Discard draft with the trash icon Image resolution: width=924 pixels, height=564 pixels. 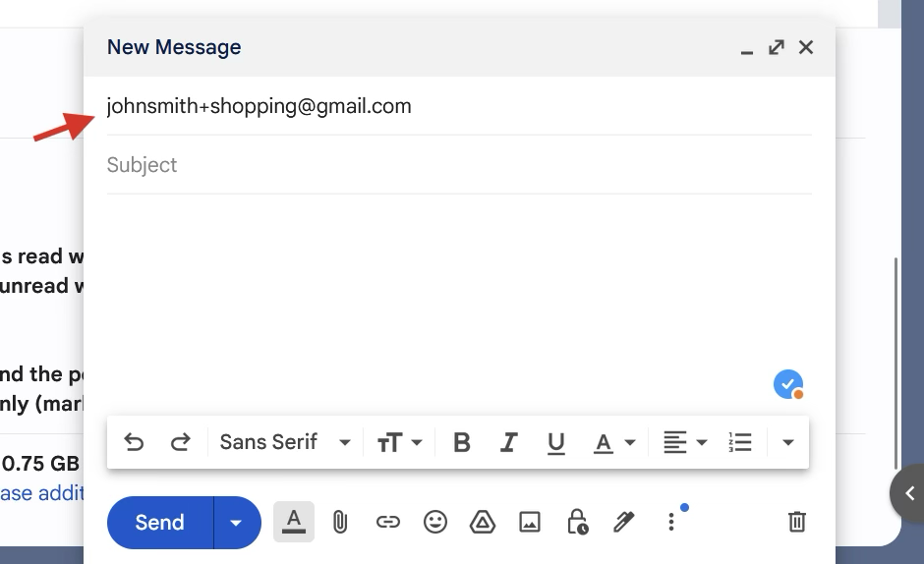click(x=797, y=522)
